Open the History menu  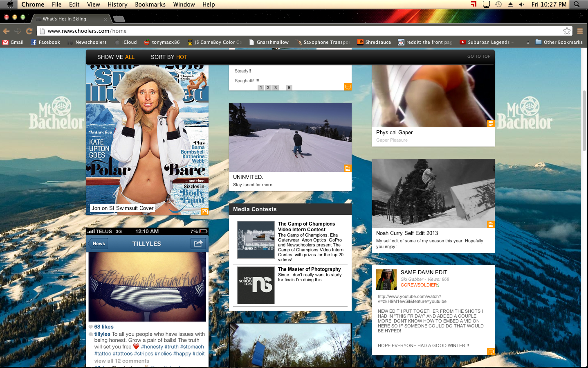[x=117, y=5]
